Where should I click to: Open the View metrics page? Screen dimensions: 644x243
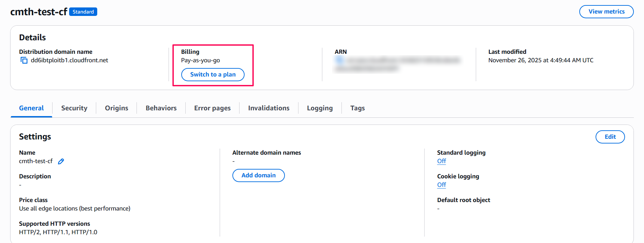tap(606, 12)
